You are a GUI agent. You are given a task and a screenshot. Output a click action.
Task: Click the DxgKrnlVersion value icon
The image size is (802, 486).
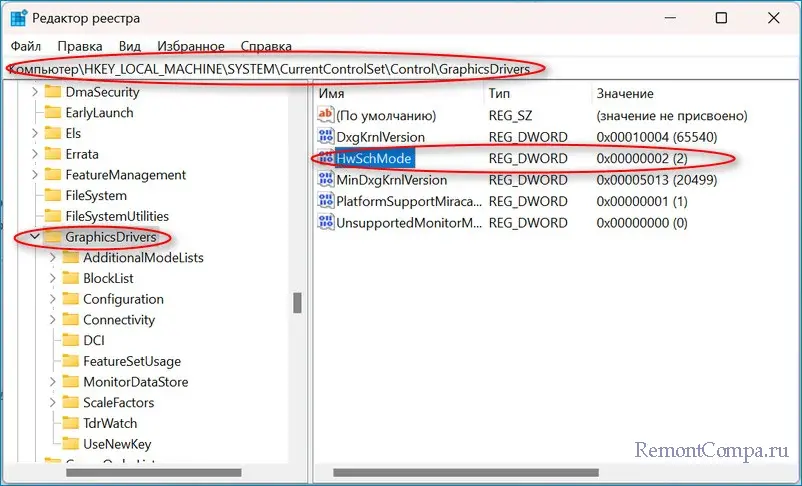pyautogui.click(x=325, y=137)
